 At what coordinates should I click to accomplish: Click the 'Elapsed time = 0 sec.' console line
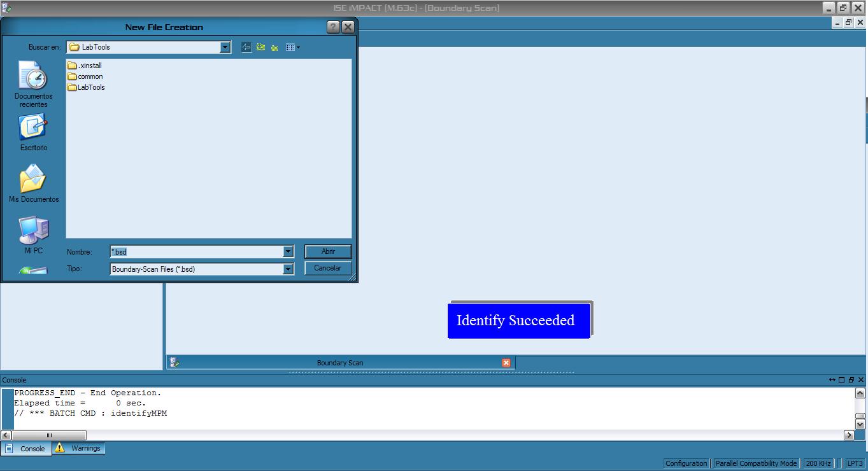[x=80, y=403]
